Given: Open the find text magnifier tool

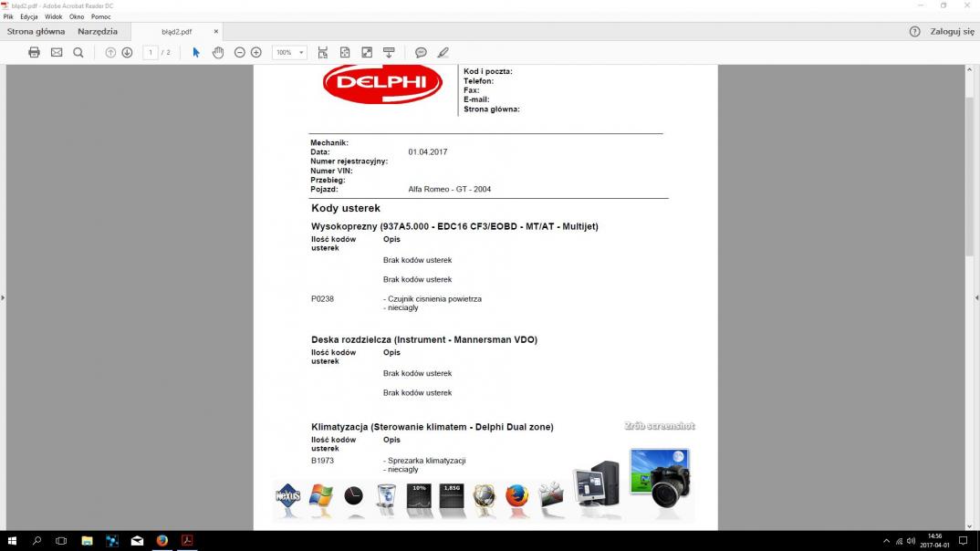Looking at the screenshot, I should [x=78, y=53].
